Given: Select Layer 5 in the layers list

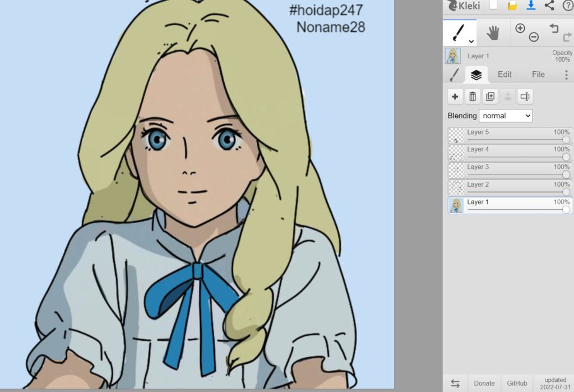Looking at the screenshot, I should (510, 136).
